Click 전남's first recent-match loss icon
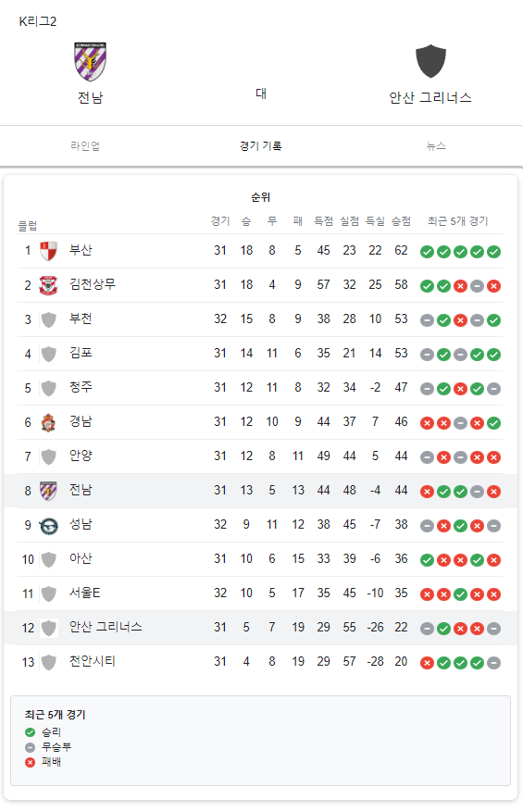 [x=427, y=492]
